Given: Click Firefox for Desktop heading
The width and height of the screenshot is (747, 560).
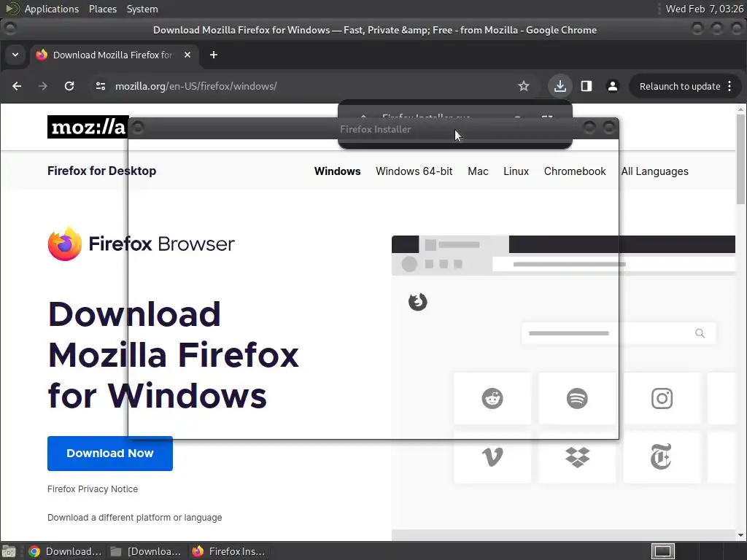Looking at the screenshot, I should point(101,171).
